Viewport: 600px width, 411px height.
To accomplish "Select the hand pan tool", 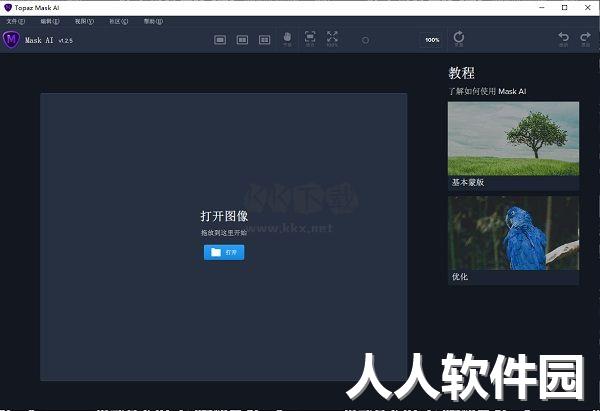I will pyautogui.click(x=287, y=39).
